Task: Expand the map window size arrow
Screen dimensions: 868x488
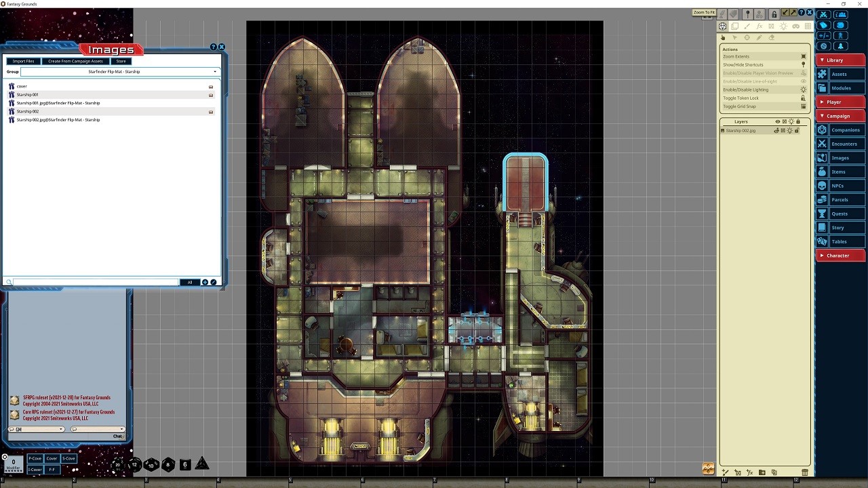Action: click(x=793, y=12)
